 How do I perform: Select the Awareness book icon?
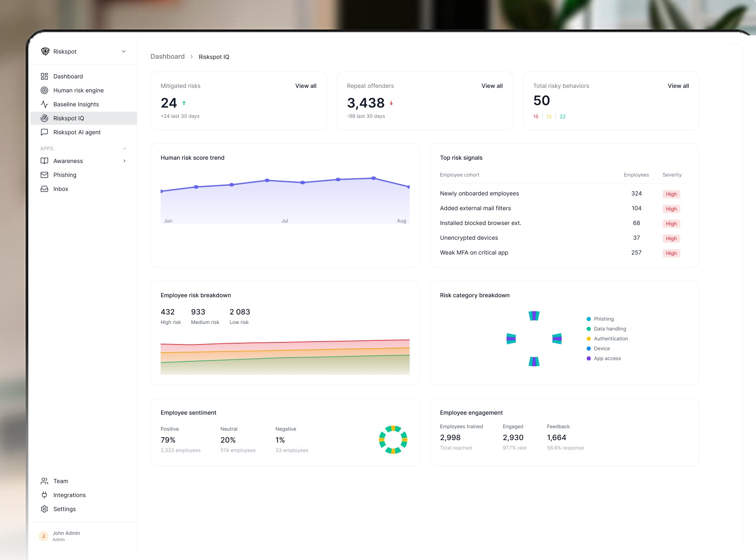(44, 161)
